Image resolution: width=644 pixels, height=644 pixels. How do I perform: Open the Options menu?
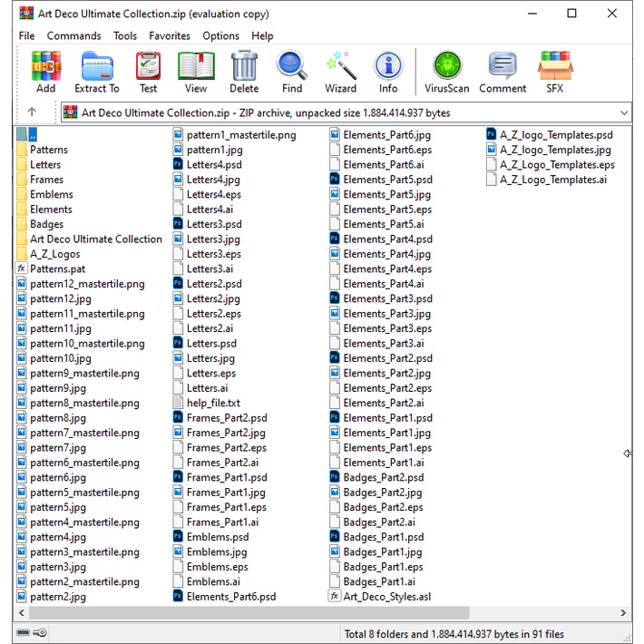click(220, 36)
